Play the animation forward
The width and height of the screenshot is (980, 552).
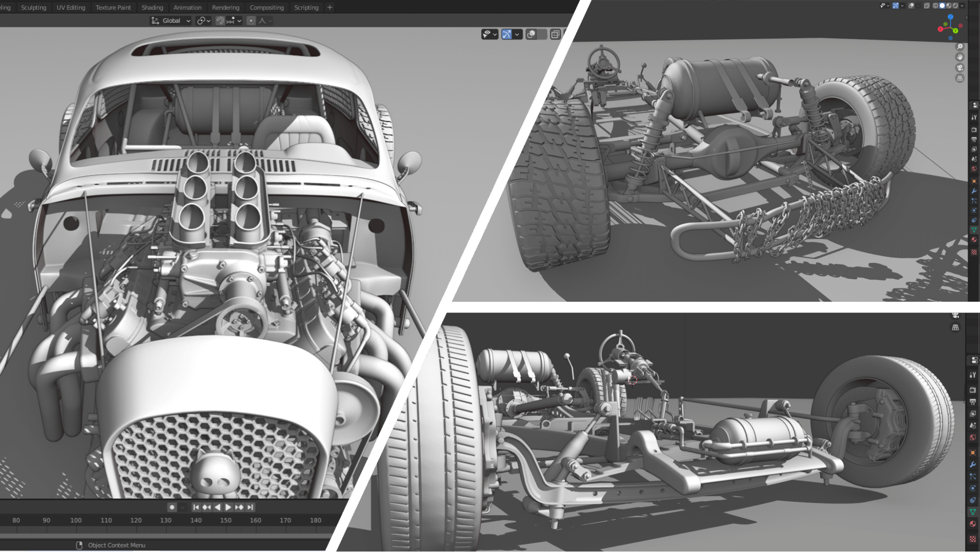228,507
